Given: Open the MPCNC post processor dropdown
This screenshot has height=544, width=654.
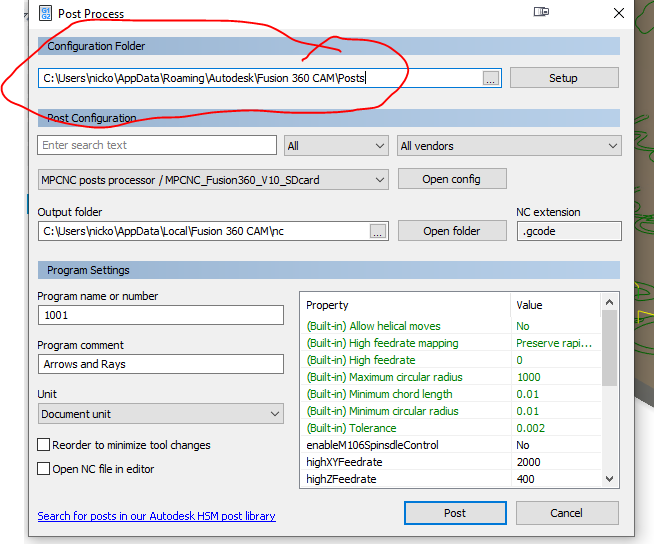Looking at the screenshot, I should pos(213,180).
